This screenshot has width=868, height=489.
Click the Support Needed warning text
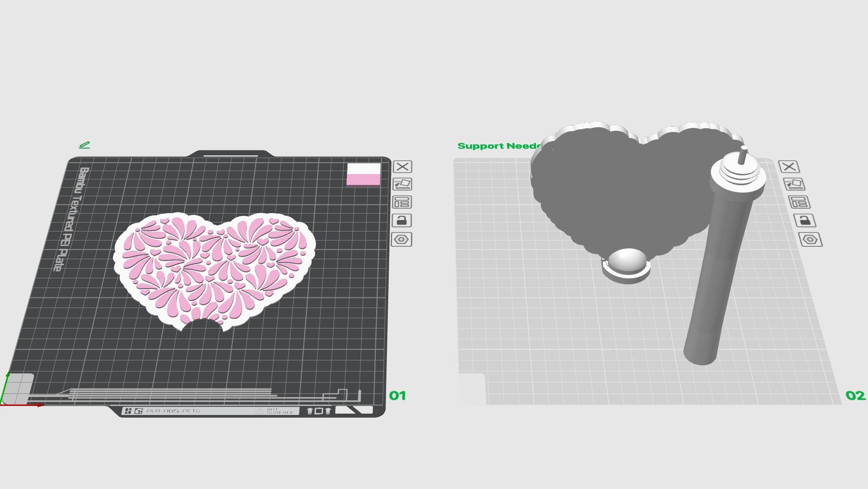click(499, 146)
